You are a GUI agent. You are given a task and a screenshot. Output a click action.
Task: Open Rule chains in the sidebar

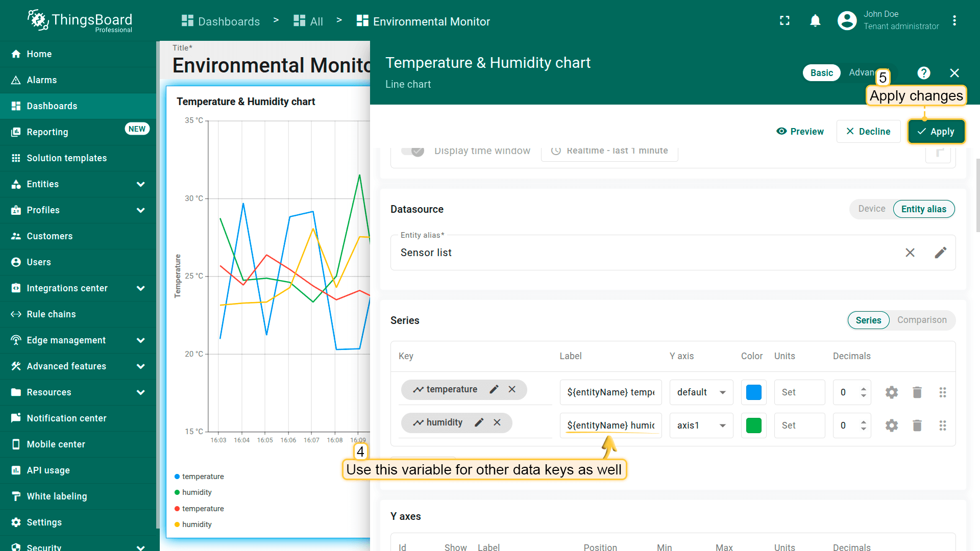(51, 314)
